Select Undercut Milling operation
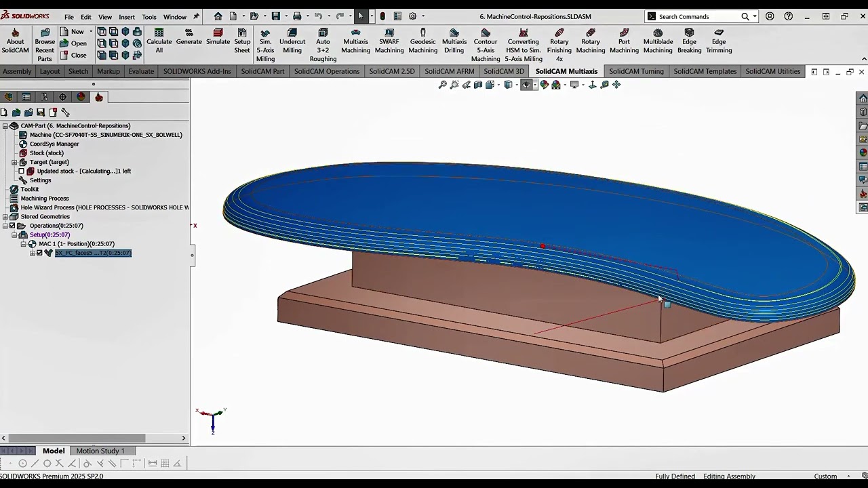 (x=292, y=41)
